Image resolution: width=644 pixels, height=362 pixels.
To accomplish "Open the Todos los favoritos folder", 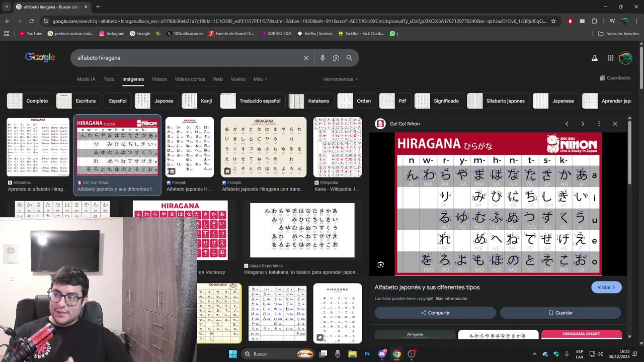I will pyautogui.click(x=618, y=34).
